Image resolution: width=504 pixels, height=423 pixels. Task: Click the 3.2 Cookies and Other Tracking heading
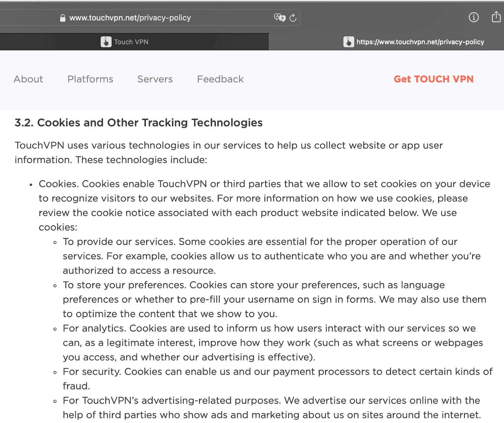139,123
